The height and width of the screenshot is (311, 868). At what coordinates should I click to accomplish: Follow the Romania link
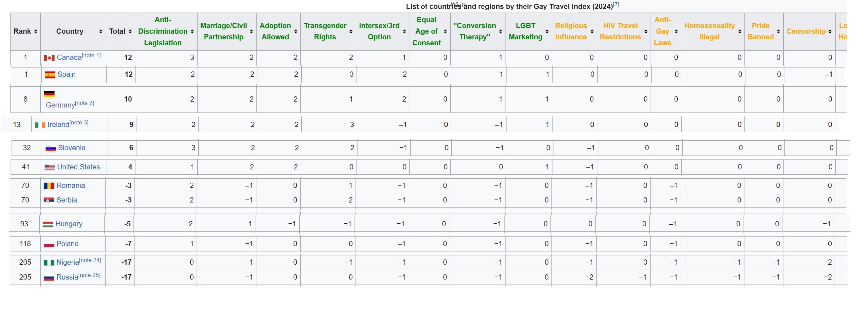tap(71, 186)
